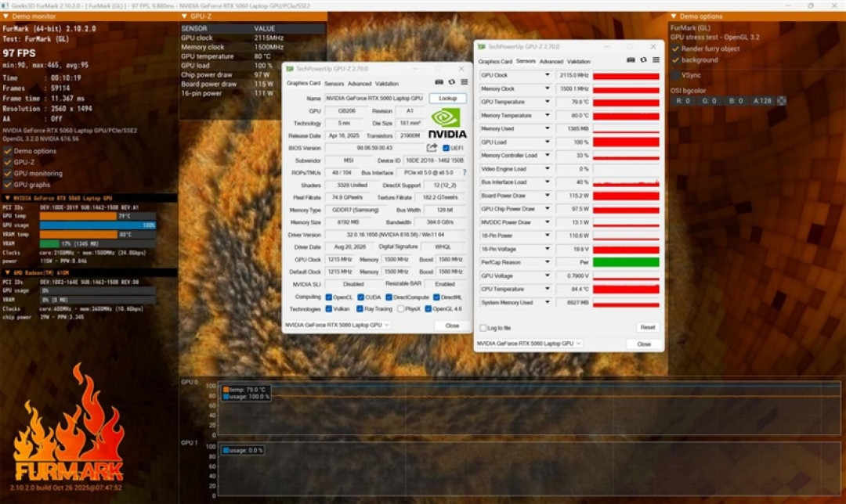Image resolution: width=846 pixels, height=504 pixels.
Task: Toggle the PhysX technology checkbox
Action: click(x=401, y=309)
